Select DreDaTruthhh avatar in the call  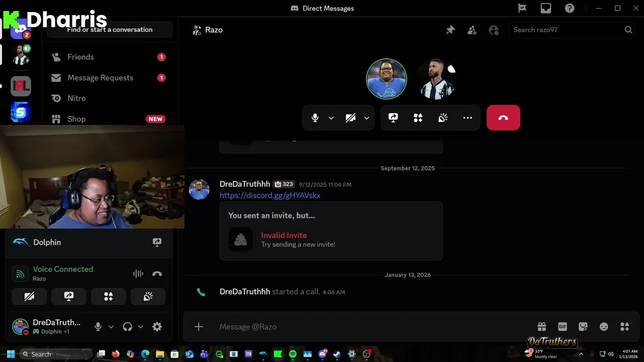[x=386, y=79]
